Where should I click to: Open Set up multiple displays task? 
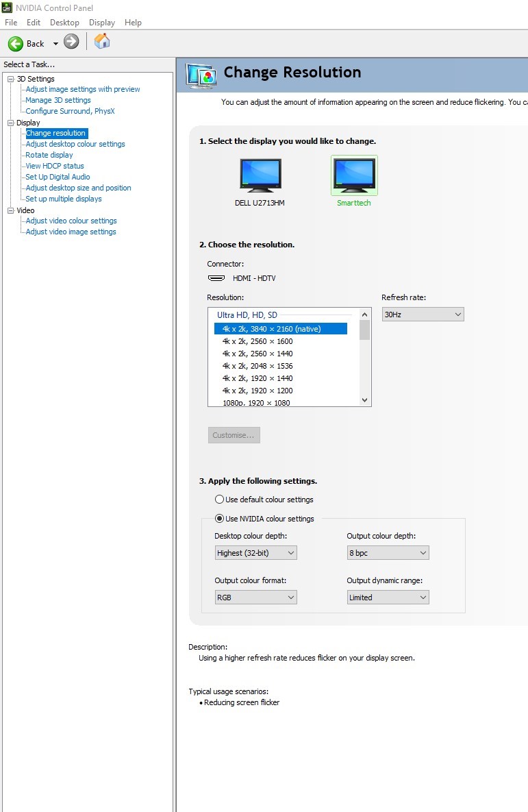pos(64,198)
